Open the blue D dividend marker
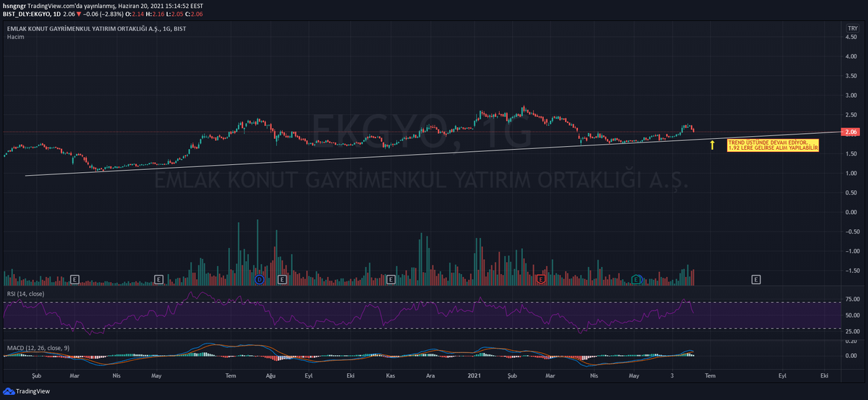The height and width of the screenshot is (400, 868). [x=259, y=278]
